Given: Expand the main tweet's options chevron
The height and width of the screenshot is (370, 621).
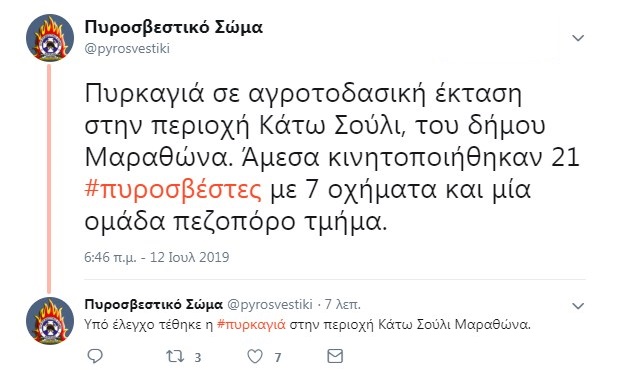Looking at the screenshot, I should point(578,38).
